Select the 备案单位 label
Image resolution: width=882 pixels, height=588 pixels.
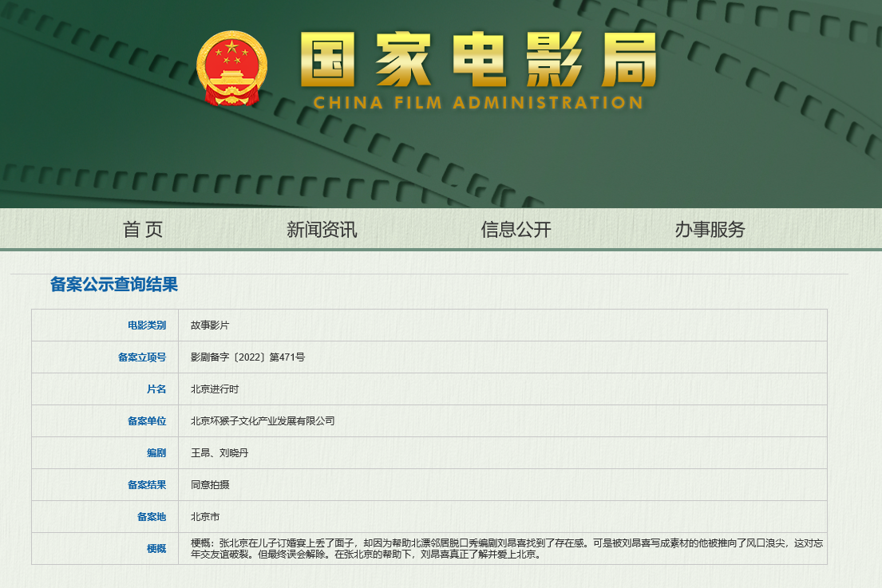coord(147,421)
